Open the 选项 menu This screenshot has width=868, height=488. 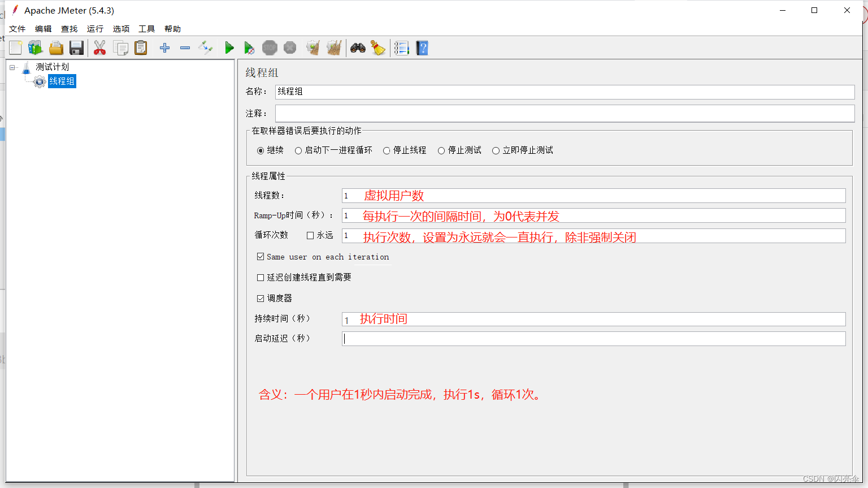[121, 29]
